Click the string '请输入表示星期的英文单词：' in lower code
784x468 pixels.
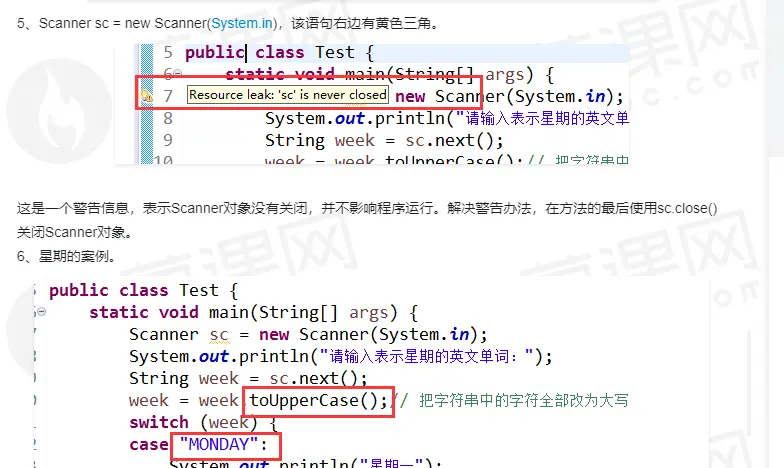point(426,356)
